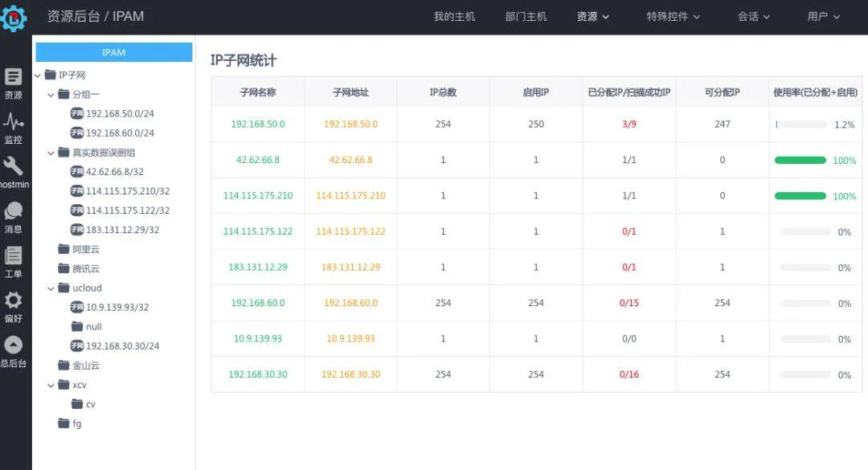The height and width of the screenshot is (470, 868).
Task: Open the 工单 work order icon
Action: (14, 255)
